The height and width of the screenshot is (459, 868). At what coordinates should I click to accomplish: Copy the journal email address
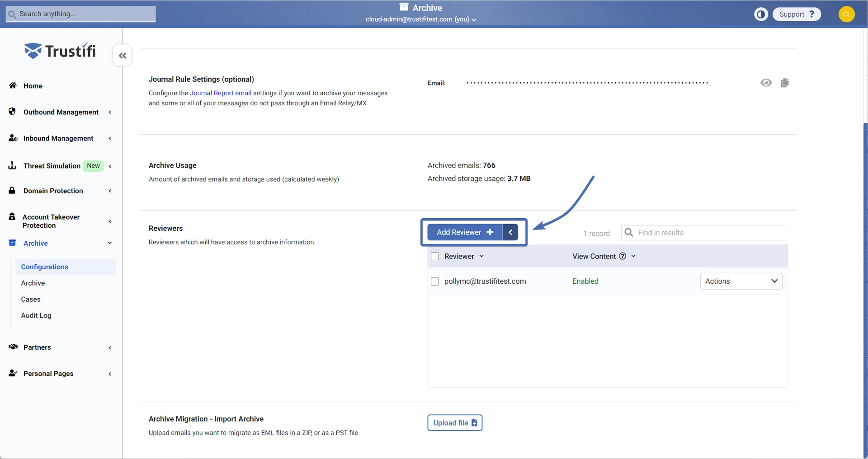click(x=784, y=83)
